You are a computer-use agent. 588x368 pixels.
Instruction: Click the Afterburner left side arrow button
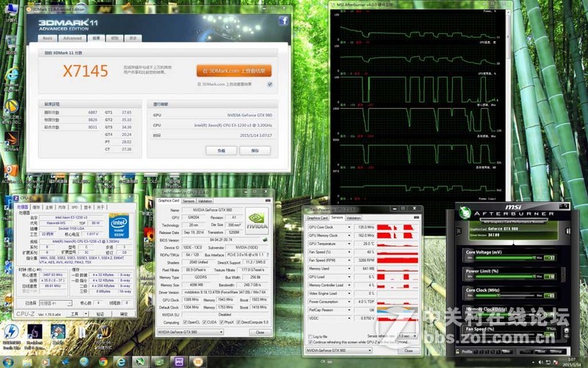459,230
